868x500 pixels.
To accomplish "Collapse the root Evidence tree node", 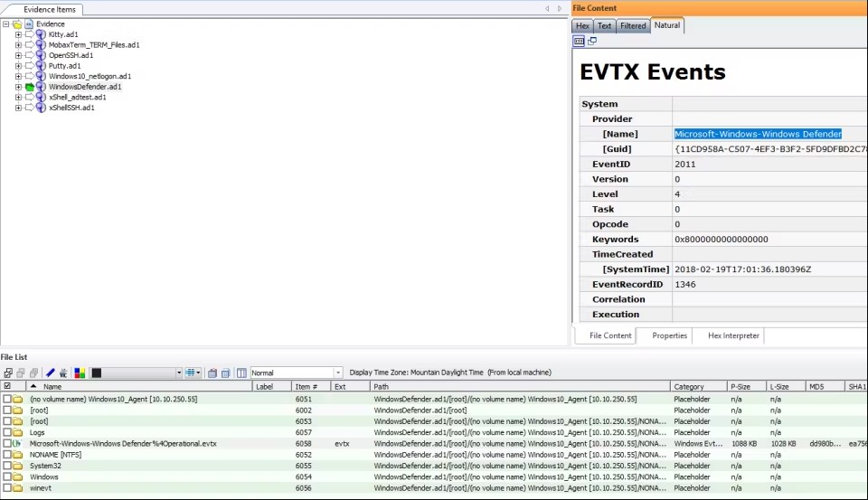I will pos(6,24).
